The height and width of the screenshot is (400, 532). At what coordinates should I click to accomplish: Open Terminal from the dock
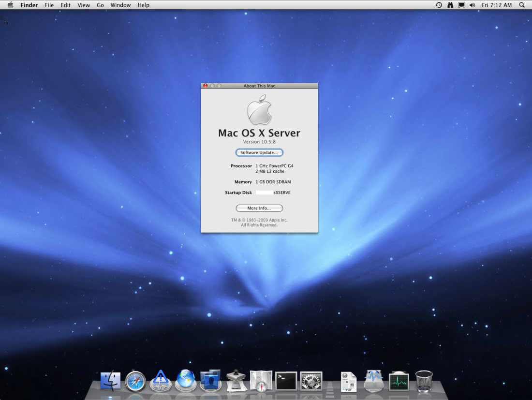tap(286, 381)
